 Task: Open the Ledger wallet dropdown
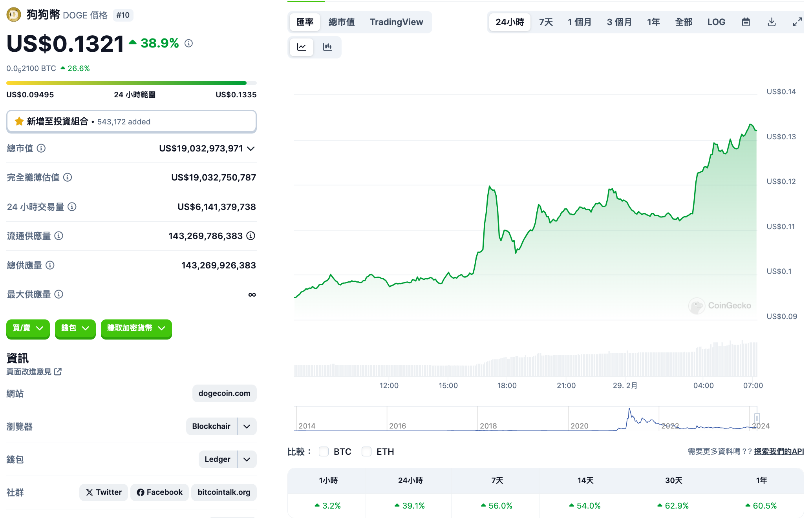(x=247, y=459)
